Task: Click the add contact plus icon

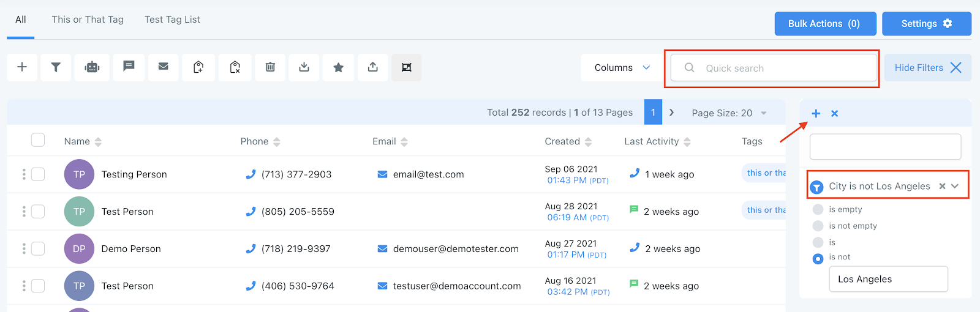Action: tap(22, 67)
